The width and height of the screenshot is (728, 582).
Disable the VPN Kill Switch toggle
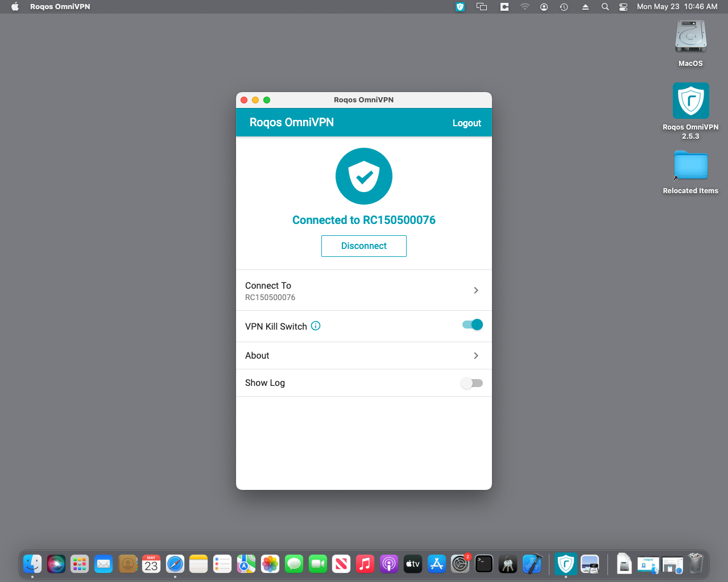(473, 325)
